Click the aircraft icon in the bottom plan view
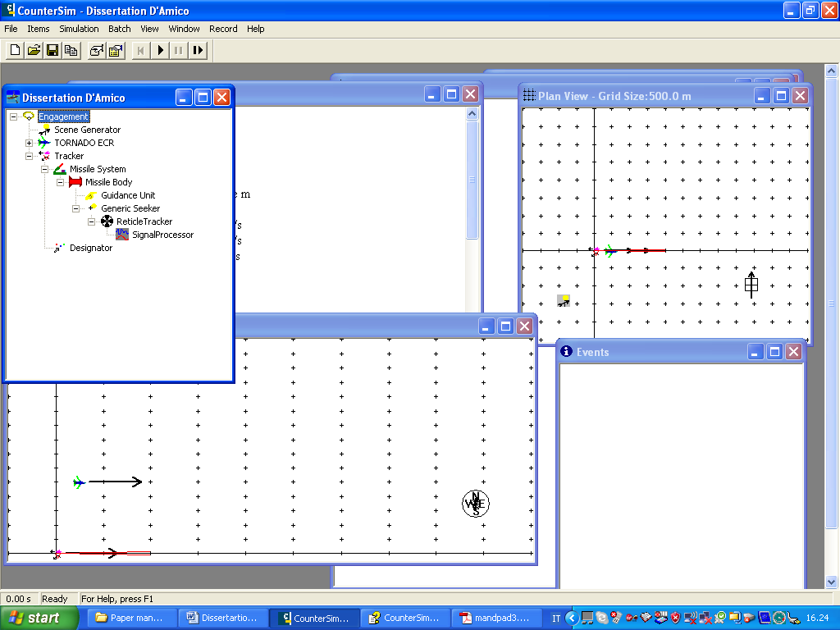Image resolution: width=840 pixels, height=630 pixels. pos(79,482)
